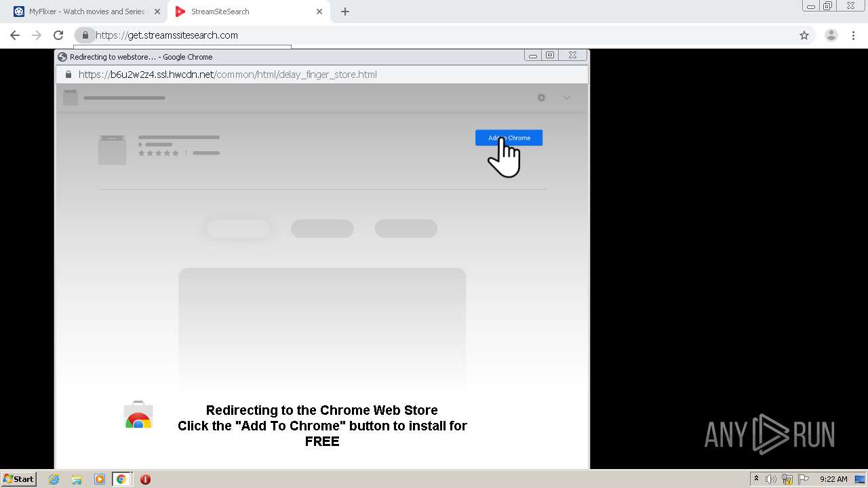Select the grayed extension icon placeholder
868x488 pixels.
click(x=112, y=150)
